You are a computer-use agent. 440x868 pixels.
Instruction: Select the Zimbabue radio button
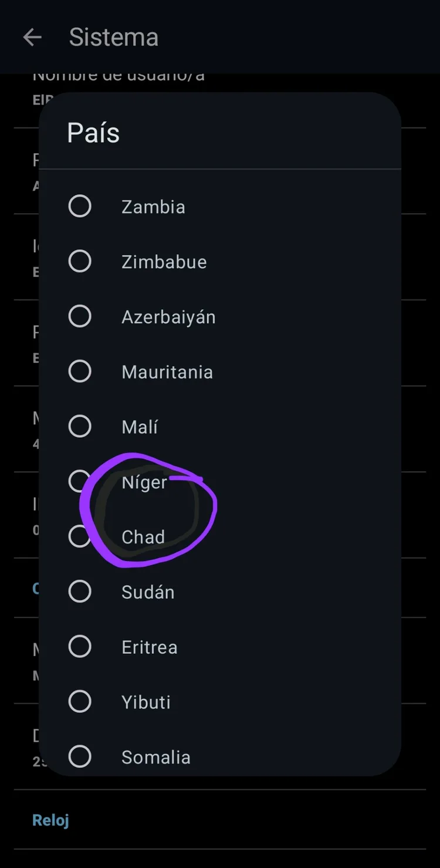coord(80,261)
